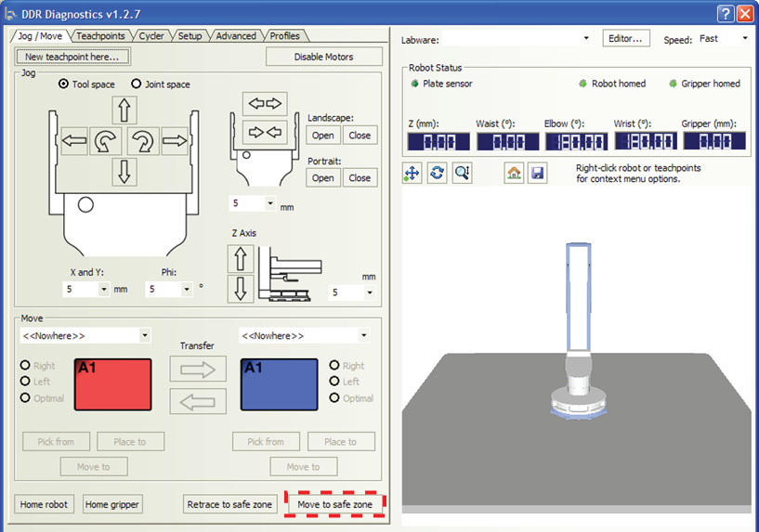This screenshot has height=532, width=759.
Task: Click the Disable Motors button
Action: [323, 57]
